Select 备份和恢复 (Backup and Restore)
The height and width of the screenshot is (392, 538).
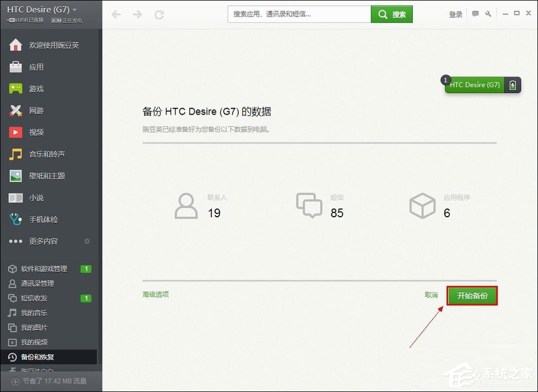tap(33, 357)
